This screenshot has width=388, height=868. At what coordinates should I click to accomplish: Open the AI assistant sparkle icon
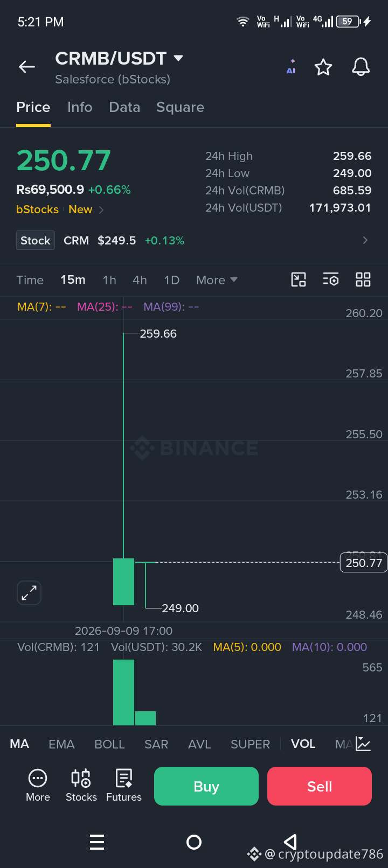click(x=291, y=67)
